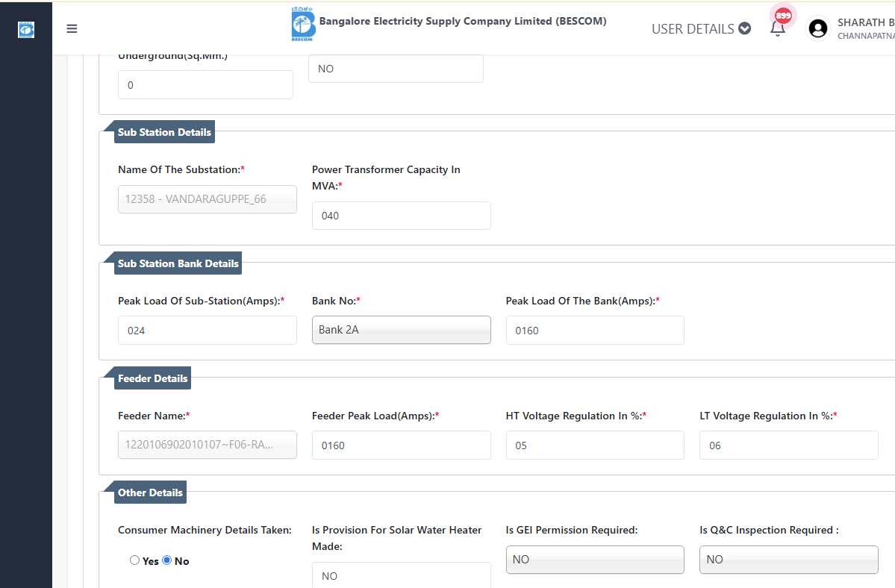The height and width of the screenshot is (588, 895).
Task: Click the SHARATH B user name
Action: (865, 22)
